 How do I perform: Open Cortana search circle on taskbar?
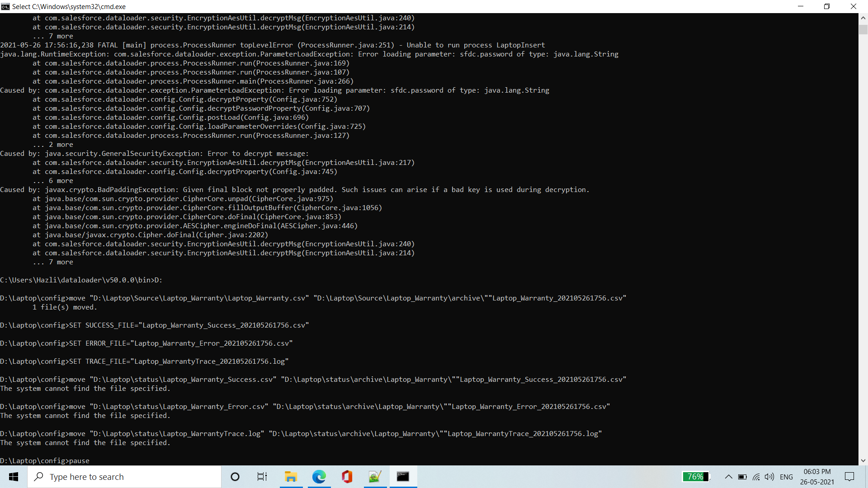click(235, 477)
